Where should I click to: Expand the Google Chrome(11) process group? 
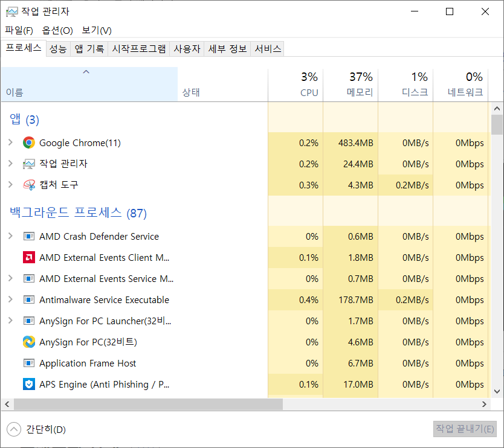click(x=11, y=142)
